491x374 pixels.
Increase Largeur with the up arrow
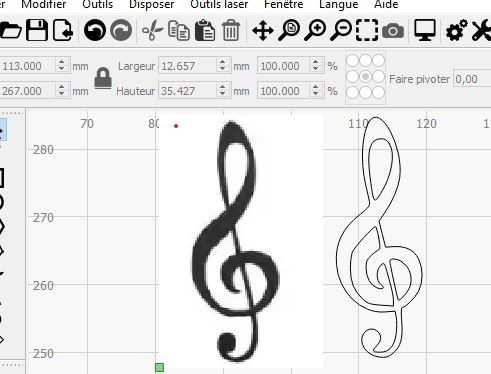click(x=223, y=61)
